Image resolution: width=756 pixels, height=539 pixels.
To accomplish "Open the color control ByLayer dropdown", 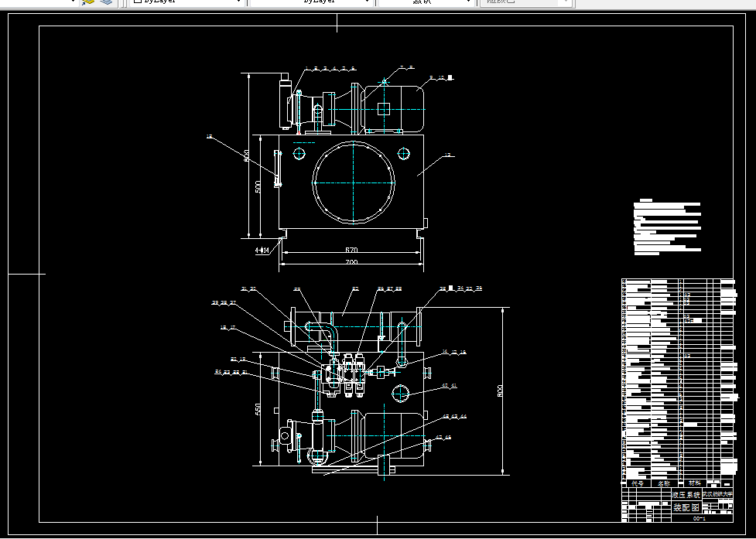I will pyautogui.click(x=186, y=2).
